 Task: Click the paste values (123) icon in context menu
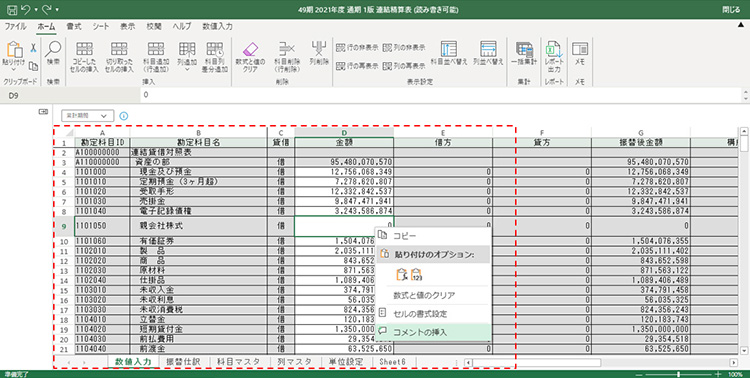(416, 275)
